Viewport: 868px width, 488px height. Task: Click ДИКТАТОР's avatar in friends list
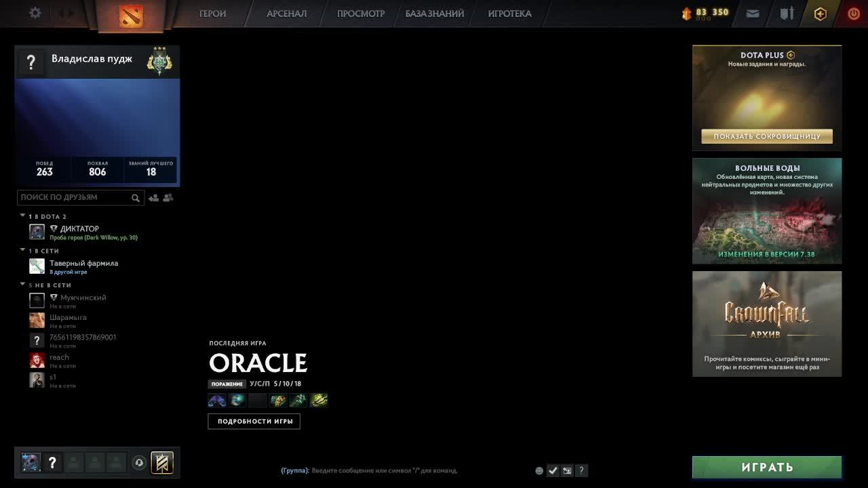pos(37,232)
